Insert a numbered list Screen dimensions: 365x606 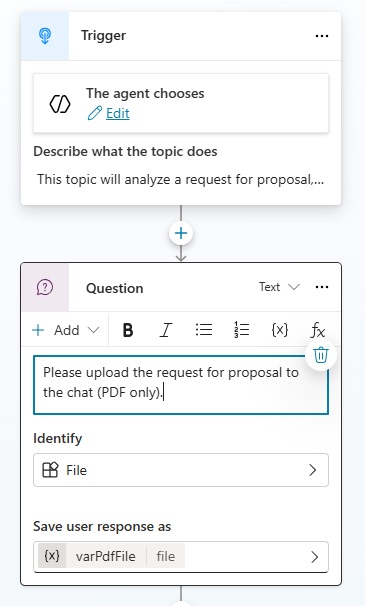coord(241,330)
